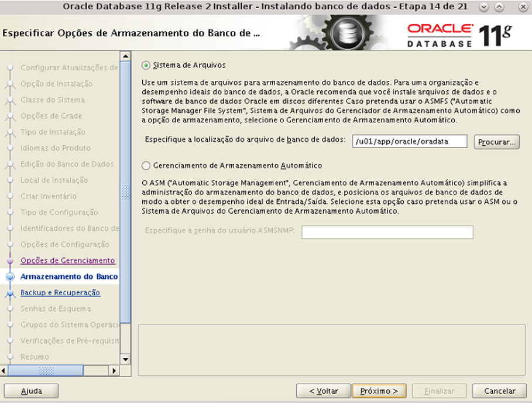This screenshot has height=403, width=532.
Task: Click the database file location input field
Action: tap(410, 141)
